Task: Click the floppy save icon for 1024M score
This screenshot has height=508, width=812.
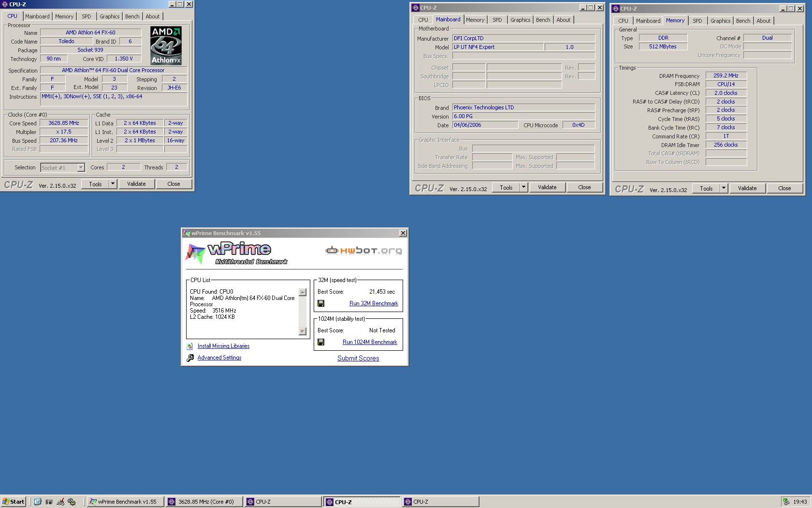Action: click(x=321, y=342)
